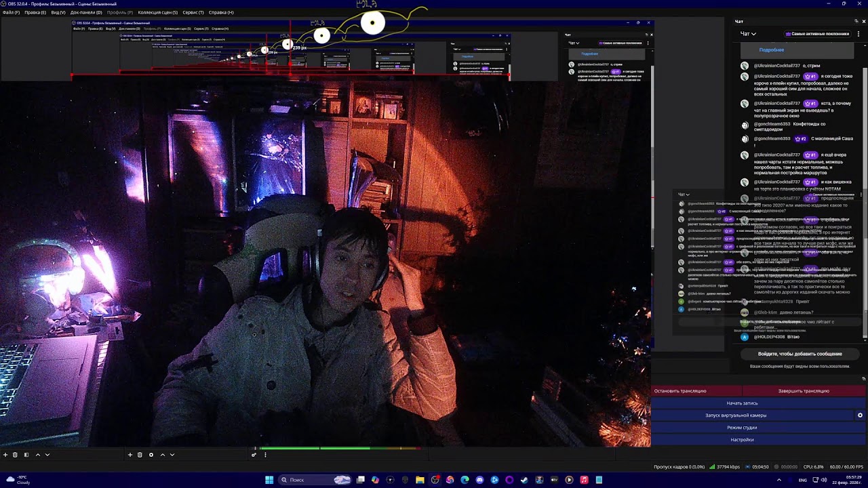868x488 pixels.
Task: Open Discord from the taskbar
Action: coord(479,480)
